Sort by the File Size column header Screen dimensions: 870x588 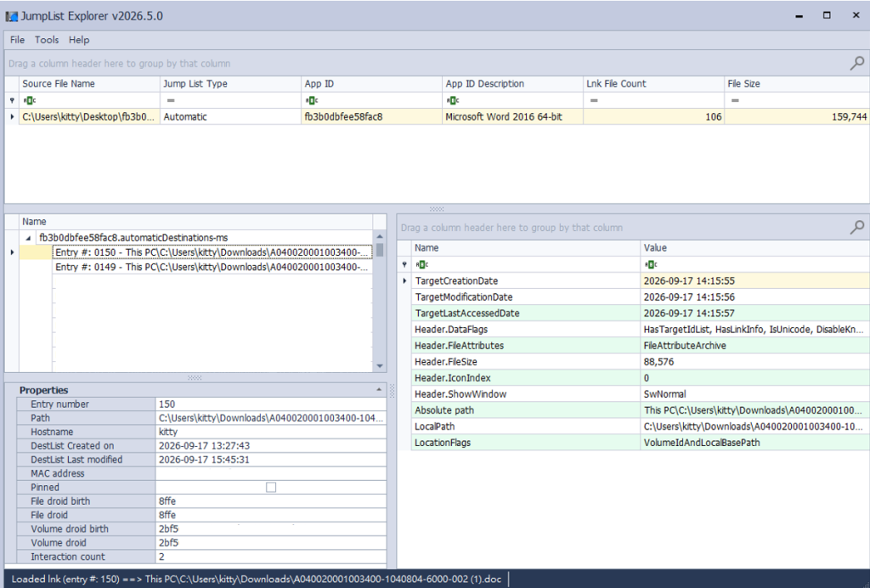click(797, 84)
